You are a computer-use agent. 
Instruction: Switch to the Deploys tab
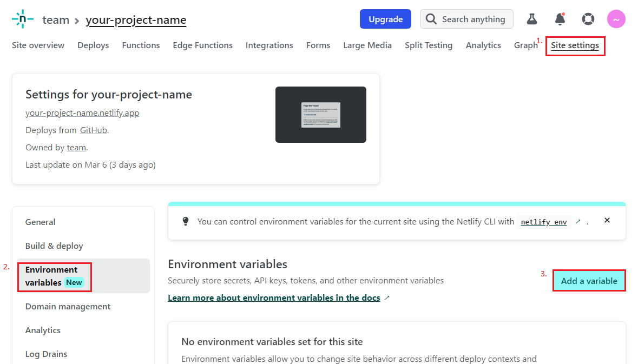93,45
